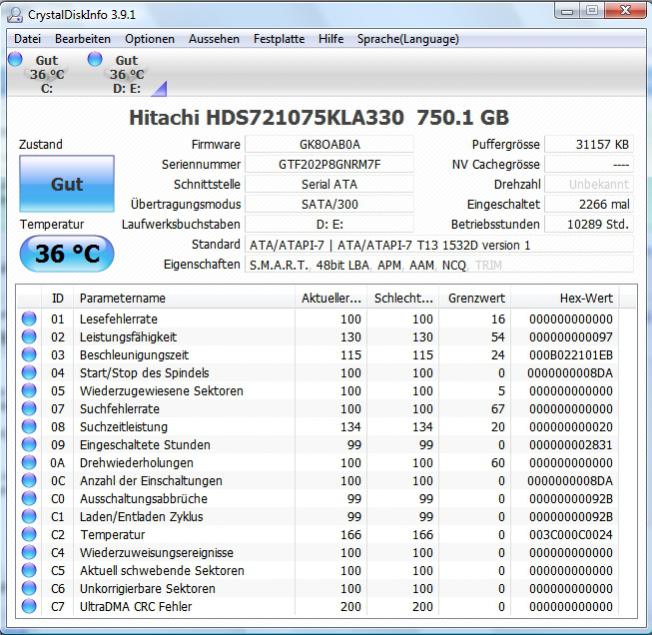Click the Puffergrösse value 31157 KB

point(589,144)
